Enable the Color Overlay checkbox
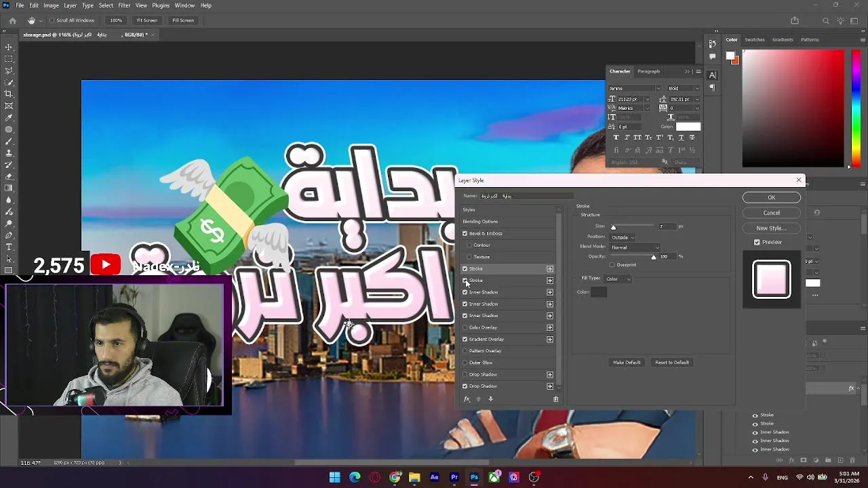This screenshot has width=868, height=488. pos(465,327)
